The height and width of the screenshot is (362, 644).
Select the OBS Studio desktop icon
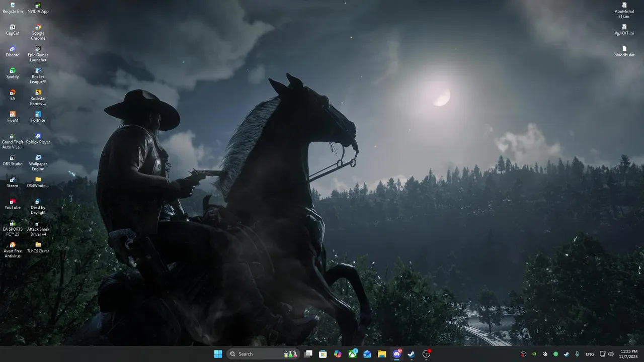13,160
